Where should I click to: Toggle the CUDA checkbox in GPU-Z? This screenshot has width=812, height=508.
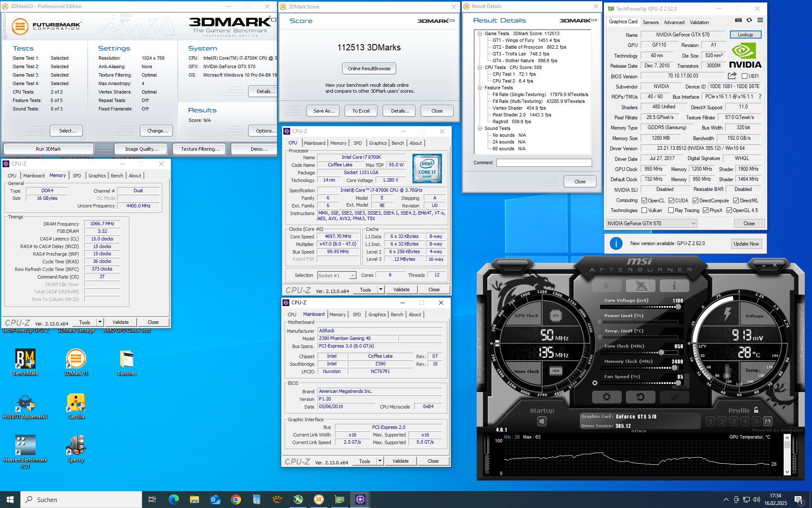(x=671, y=201)
